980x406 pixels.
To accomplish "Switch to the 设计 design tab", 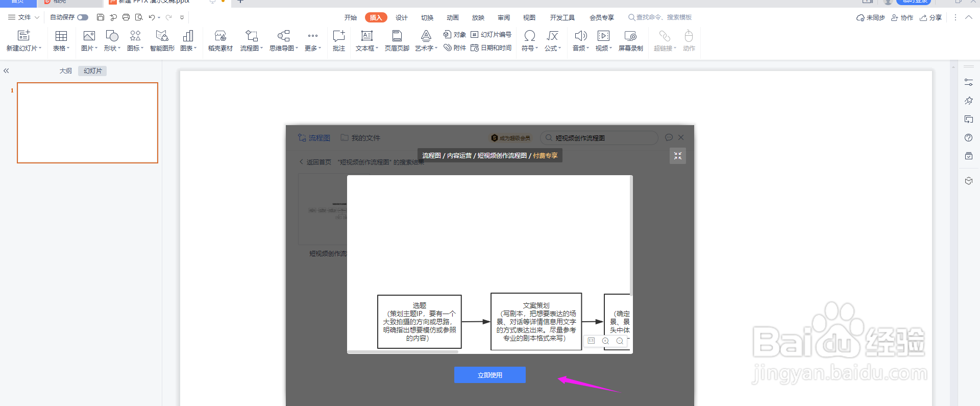I will (x=402, y=17).
